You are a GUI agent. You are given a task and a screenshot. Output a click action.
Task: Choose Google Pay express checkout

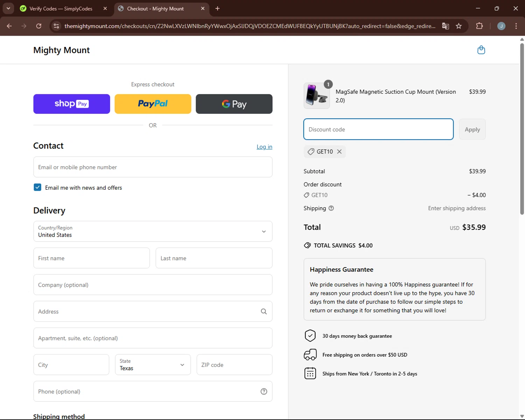234,104
